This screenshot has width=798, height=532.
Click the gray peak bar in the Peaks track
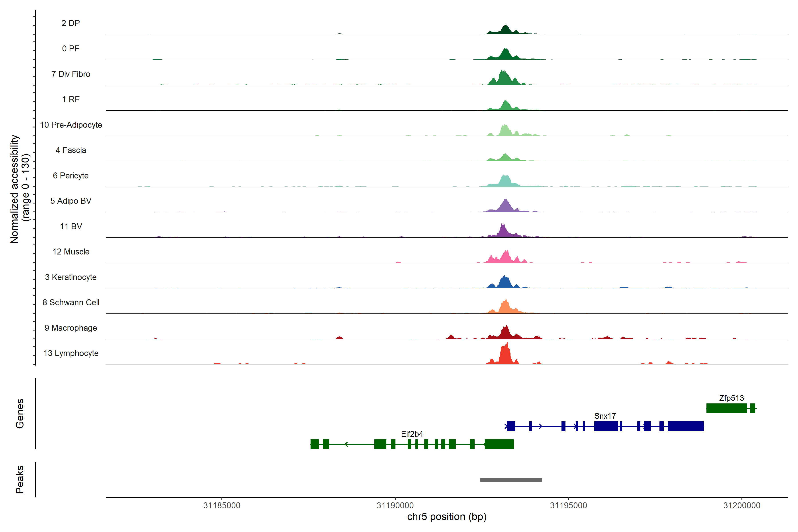coord(511,480)
